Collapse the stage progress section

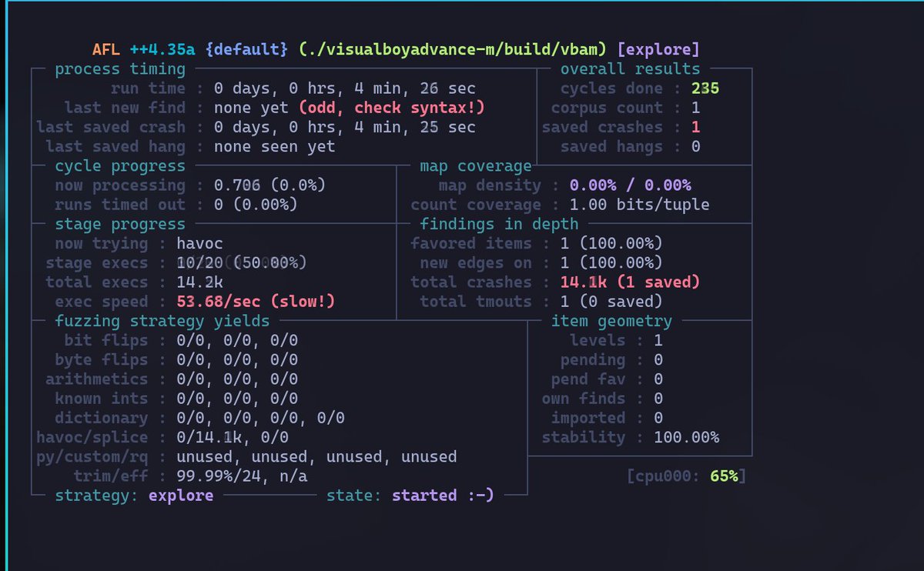120,224
